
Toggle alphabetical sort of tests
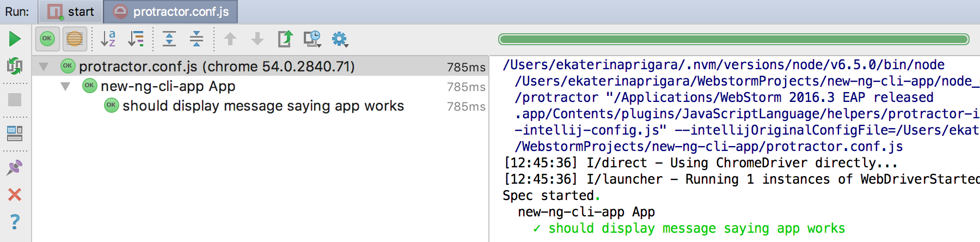point(108,39)
